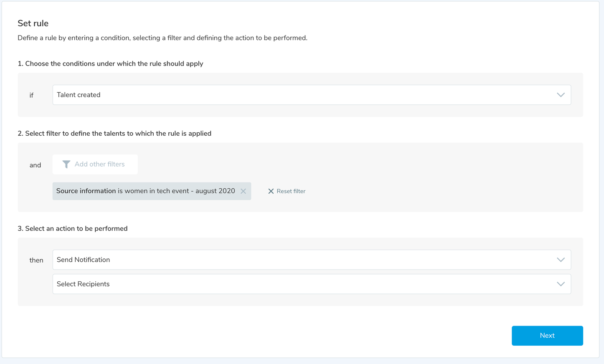
Task: Click the Reset filter link text
Action: click(291, 191)
